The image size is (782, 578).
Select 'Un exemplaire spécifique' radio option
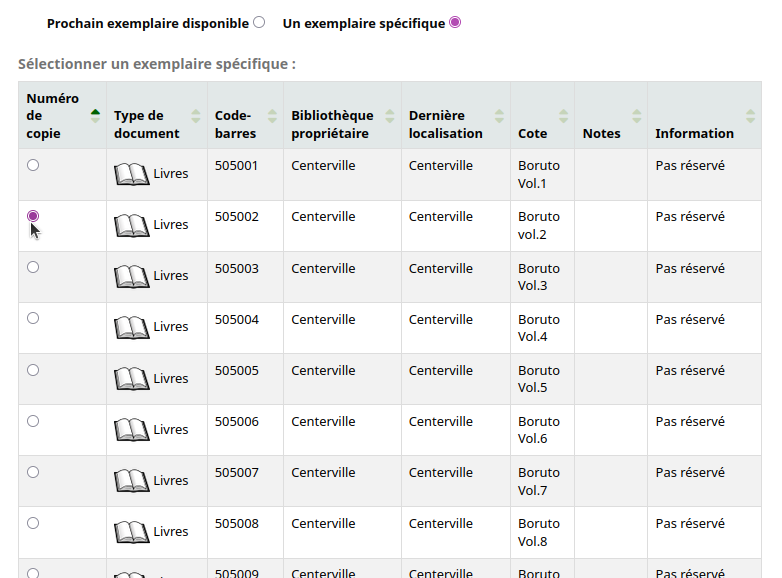[x=455, y=22]
